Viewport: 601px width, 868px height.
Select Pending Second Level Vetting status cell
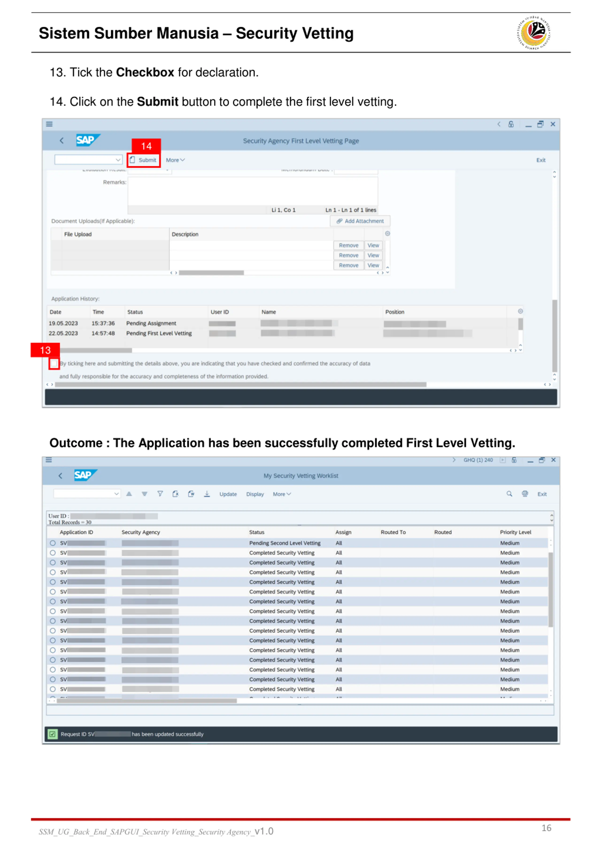(x=285, y=543)
